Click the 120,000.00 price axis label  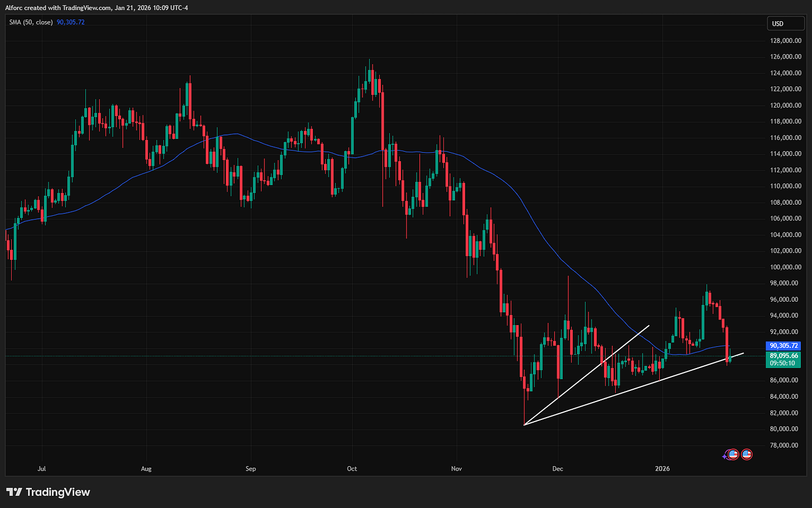[786, 105]
